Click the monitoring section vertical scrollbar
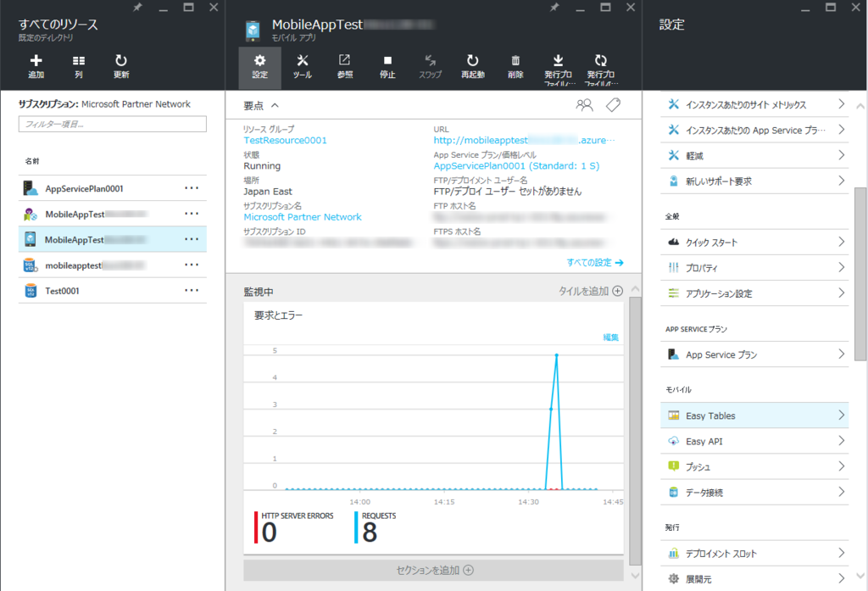This screenshot has width=868, height=591. 635,431
